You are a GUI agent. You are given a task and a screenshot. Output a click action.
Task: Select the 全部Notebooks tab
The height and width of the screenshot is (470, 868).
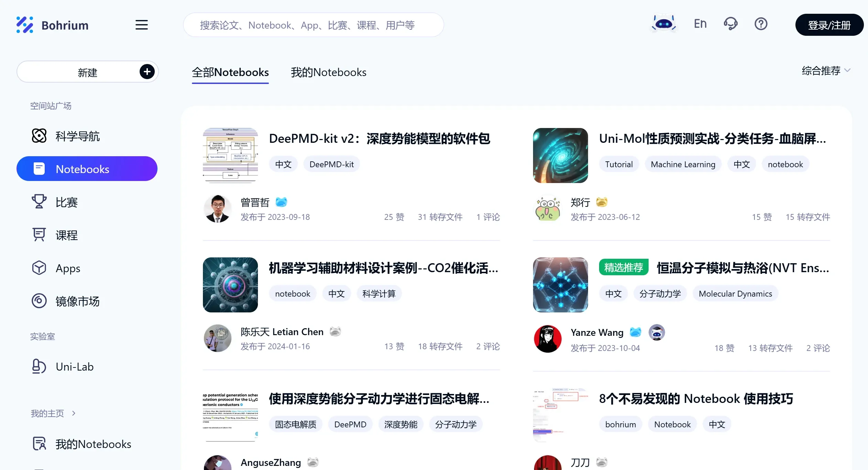[230, 72]
